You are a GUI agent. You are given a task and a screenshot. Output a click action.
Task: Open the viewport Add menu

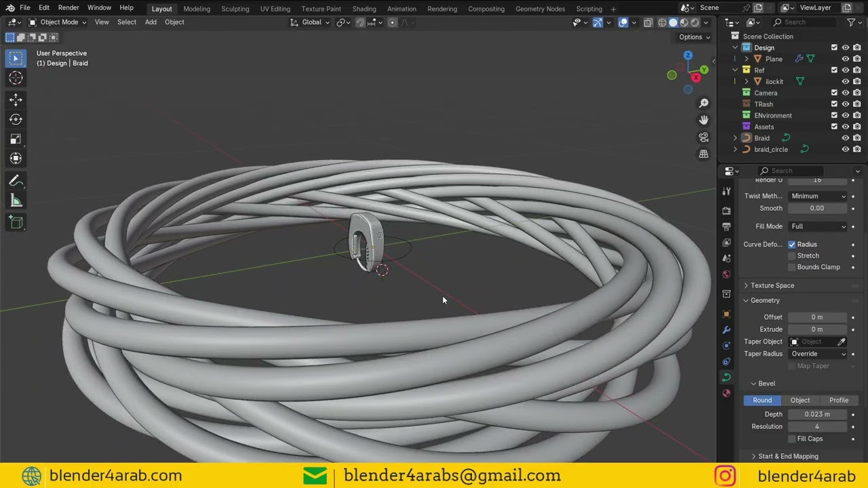151,22
